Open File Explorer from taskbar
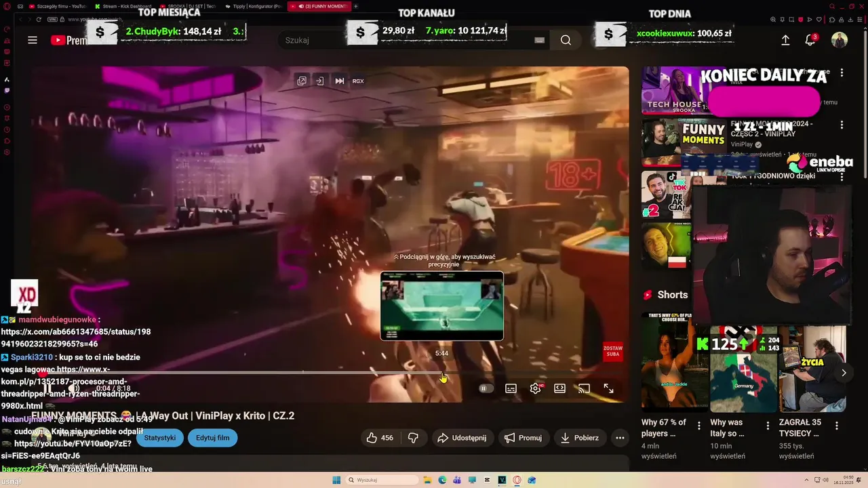This screenshot has width=868, height=488. point(427,480)
